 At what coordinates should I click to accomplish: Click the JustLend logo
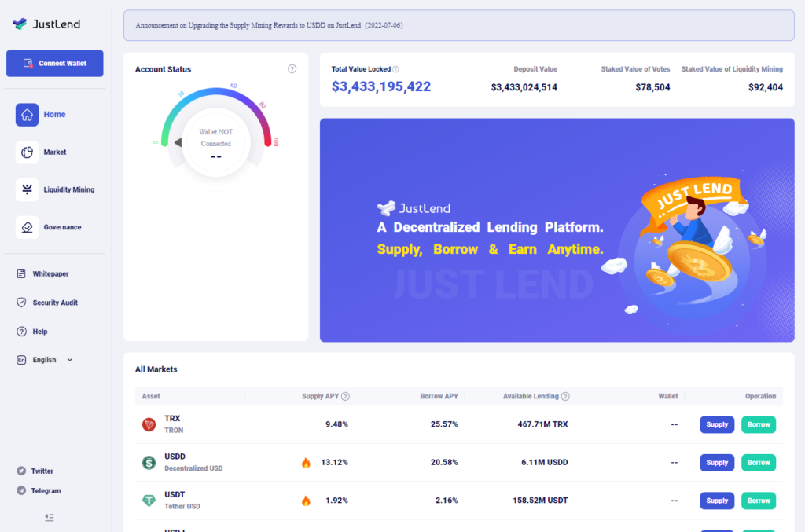47,24
